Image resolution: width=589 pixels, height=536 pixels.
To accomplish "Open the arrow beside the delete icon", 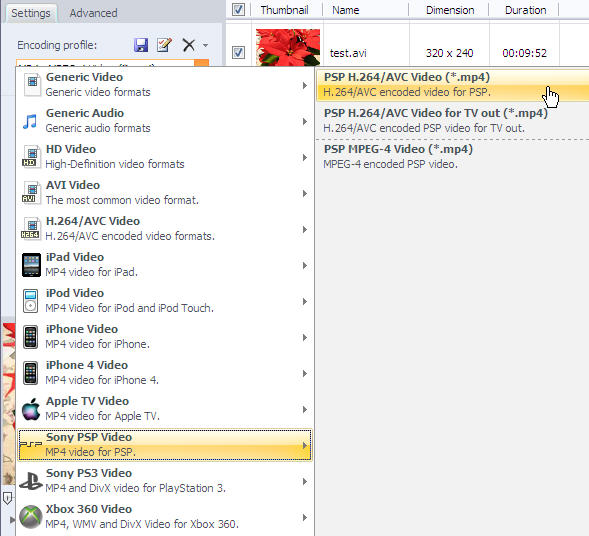I will click(x=205, y=45).
